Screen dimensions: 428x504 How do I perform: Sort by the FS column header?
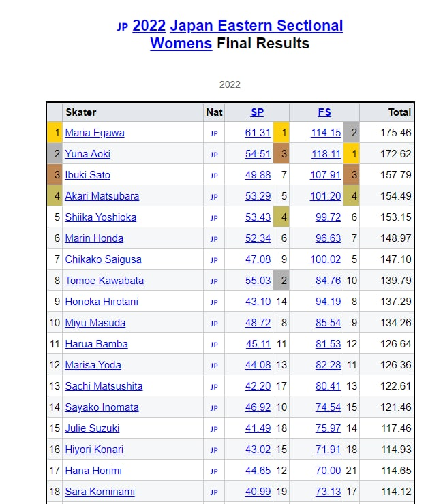(324, 112)
